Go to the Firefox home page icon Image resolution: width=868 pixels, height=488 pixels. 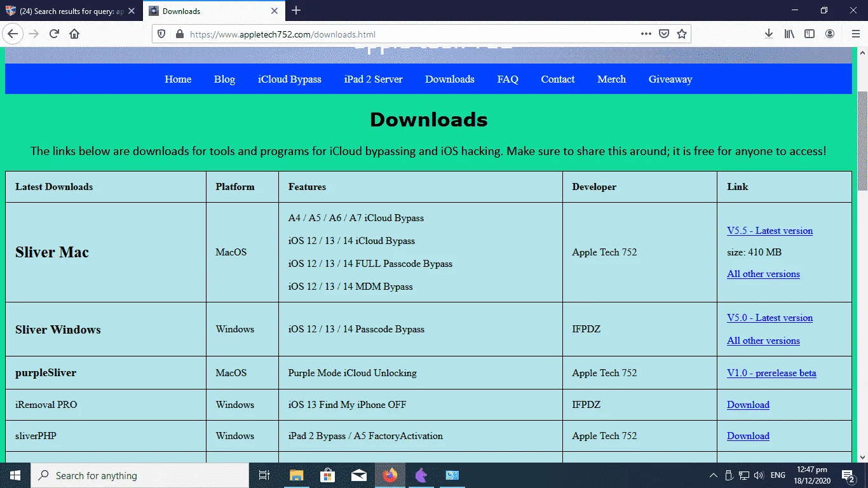click(74, 34)
